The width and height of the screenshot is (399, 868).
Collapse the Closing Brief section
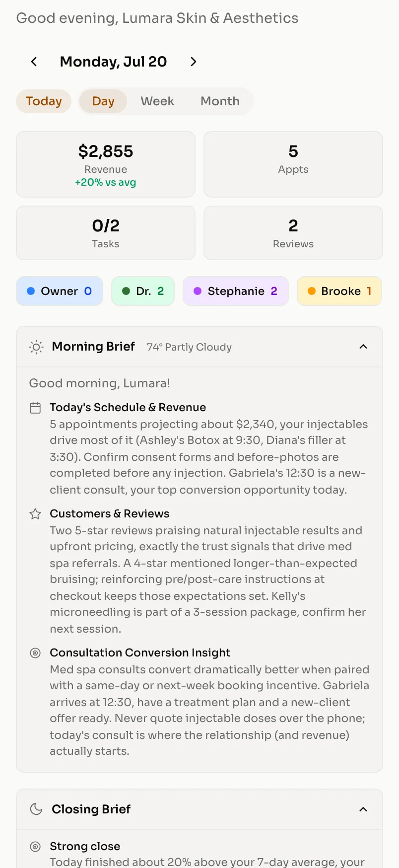(x=363, y=809)
